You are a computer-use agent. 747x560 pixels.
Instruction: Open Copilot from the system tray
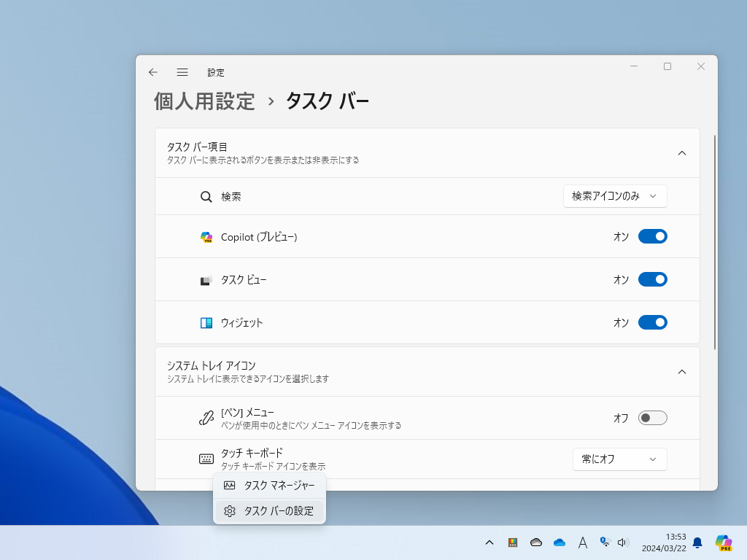(724, 542)
